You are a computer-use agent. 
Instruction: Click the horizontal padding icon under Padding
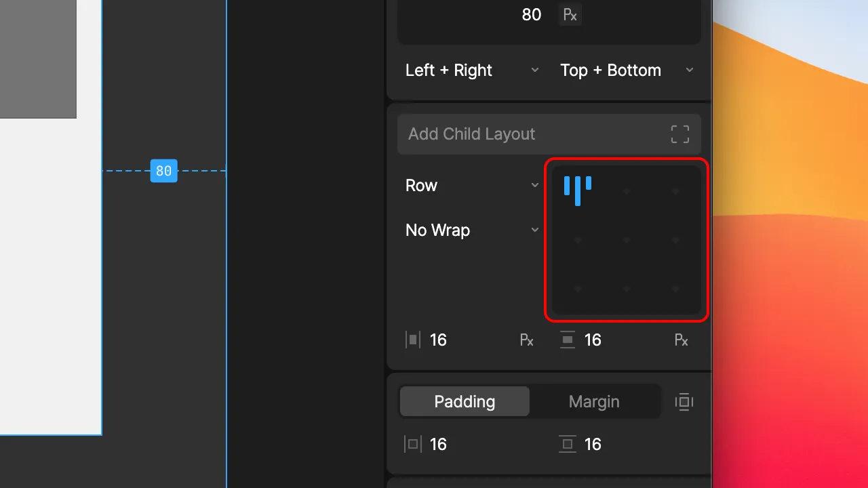click(412, 444)
